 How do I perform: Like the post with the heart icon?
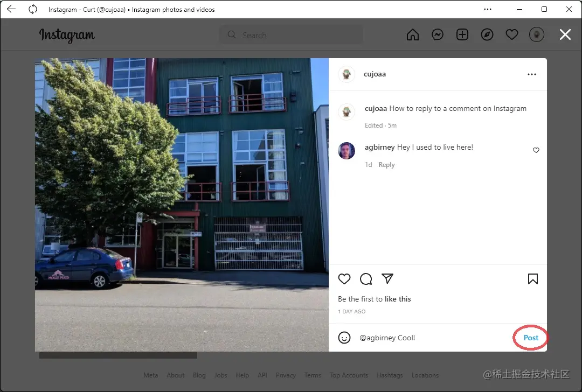coord(344,279)
